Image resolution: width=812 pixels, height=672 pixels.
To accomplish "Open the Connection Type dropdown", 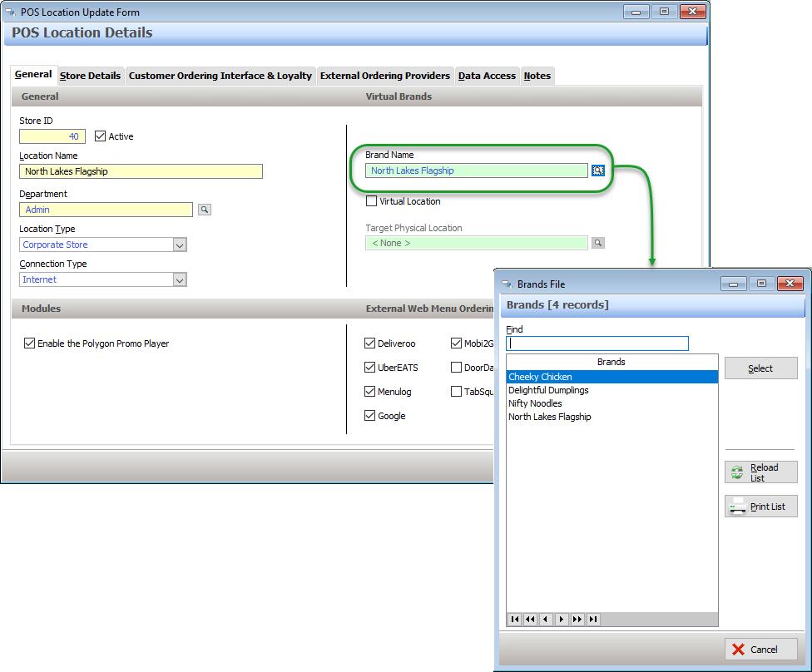I will coord(180,280).
